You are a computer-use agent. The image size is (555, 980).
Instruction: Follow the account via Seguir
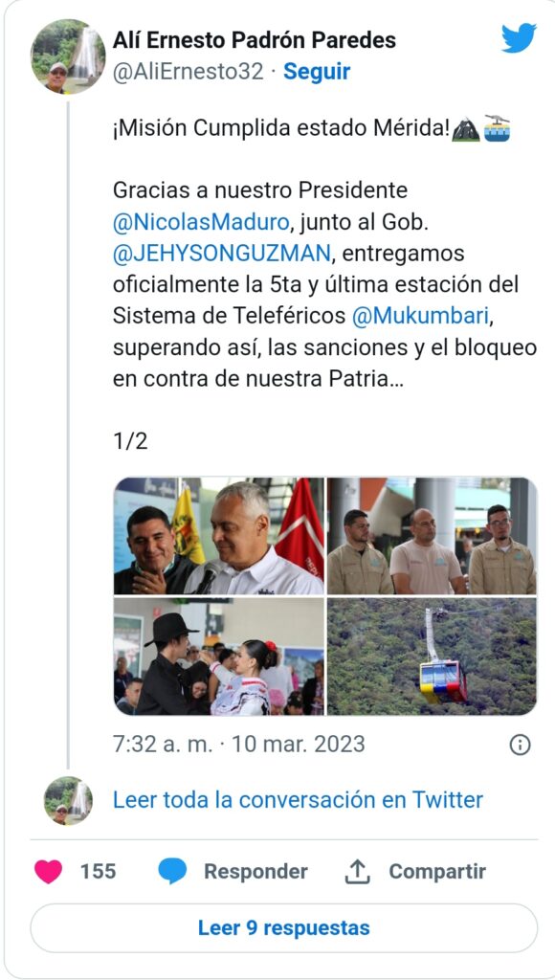(317, 72)
